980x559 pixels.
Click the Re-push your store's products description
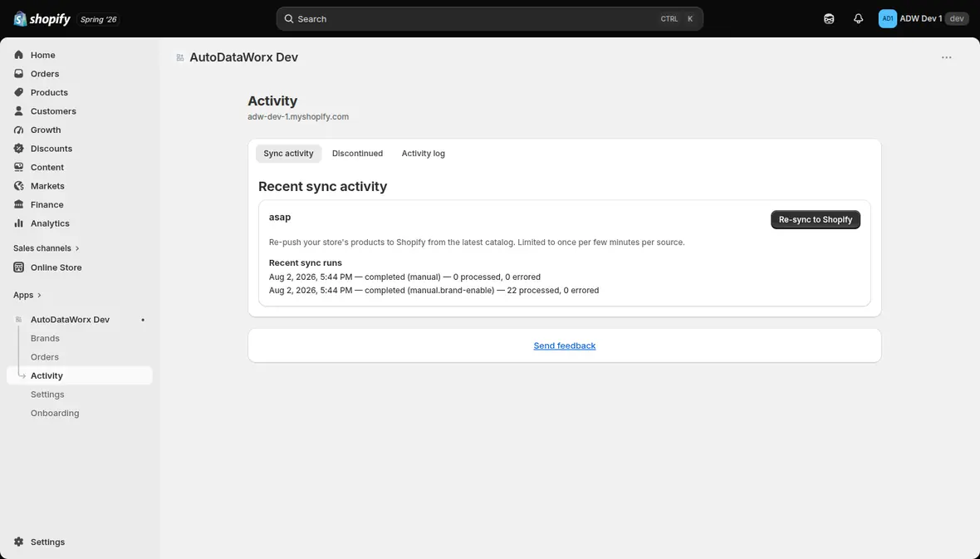(477, 243)
